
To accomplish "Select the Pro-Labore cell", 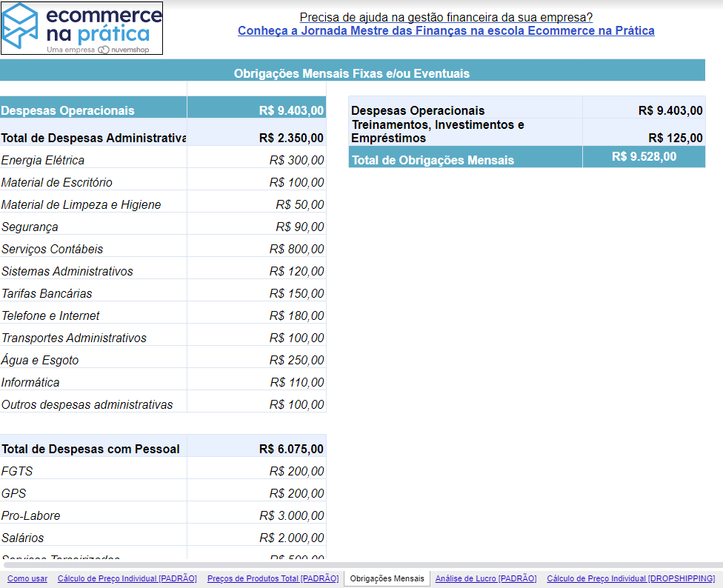I will (93, 512).
